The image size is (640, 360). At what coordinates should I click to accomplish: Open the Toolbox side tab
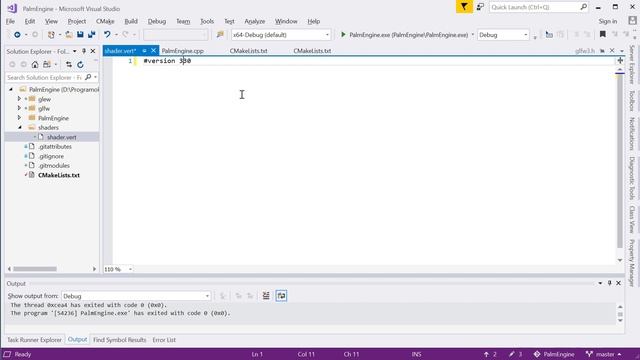pos(632,100)
